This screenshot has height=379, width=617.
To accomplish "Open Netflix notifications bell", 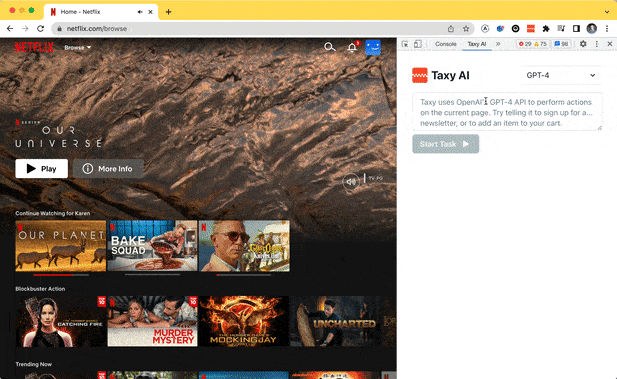I will coord(352,47).
